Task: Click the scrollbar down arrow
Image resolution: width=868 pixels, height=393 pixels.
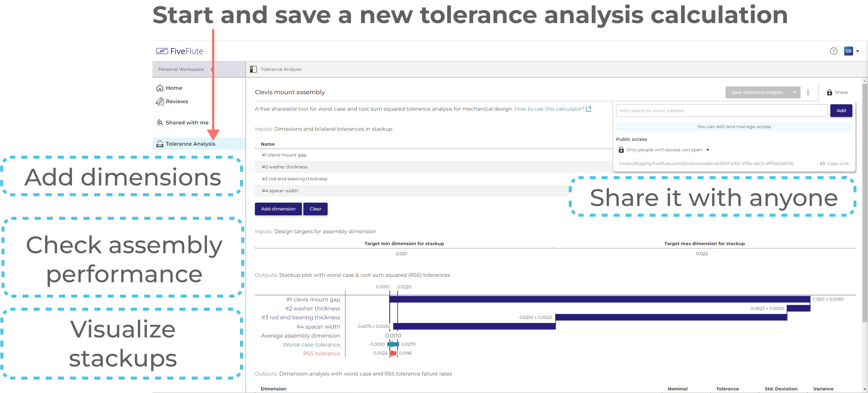Action: 865,390
